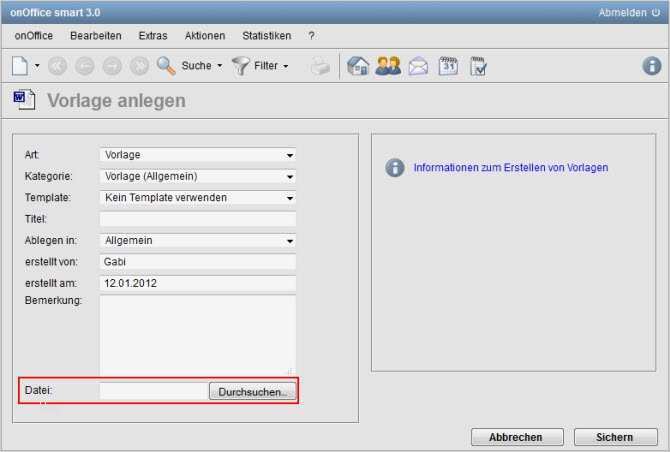The image size is (670, 452).
Task: Click the first record navigation arrow
Action: [x=57, y=66]
